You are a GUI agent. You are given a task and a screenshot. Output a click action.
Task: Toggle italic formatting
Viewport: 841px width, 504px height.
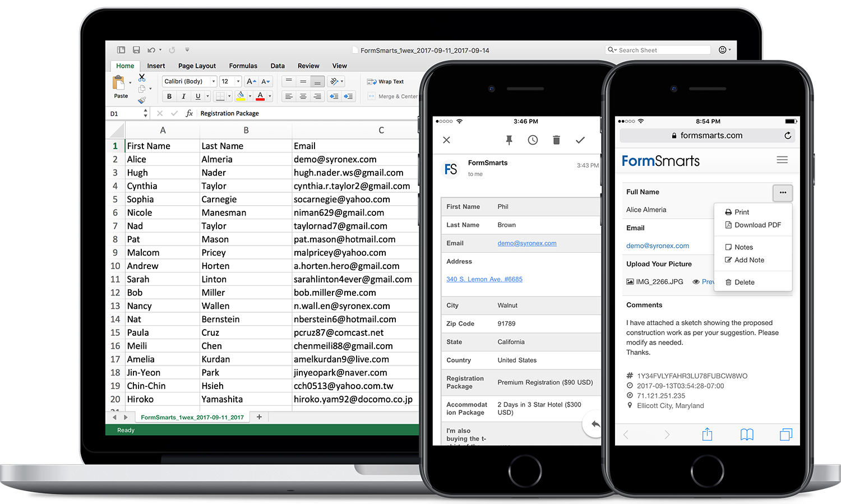pyautogui.click(x=183, y=96)
